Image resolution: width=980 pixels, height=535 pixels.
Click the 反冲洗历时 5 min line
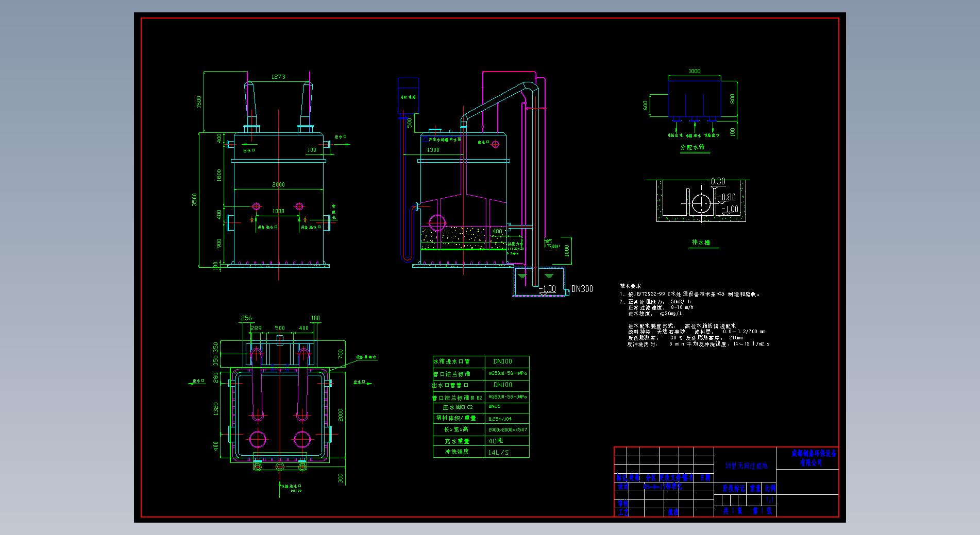click(x=699, y=344)
